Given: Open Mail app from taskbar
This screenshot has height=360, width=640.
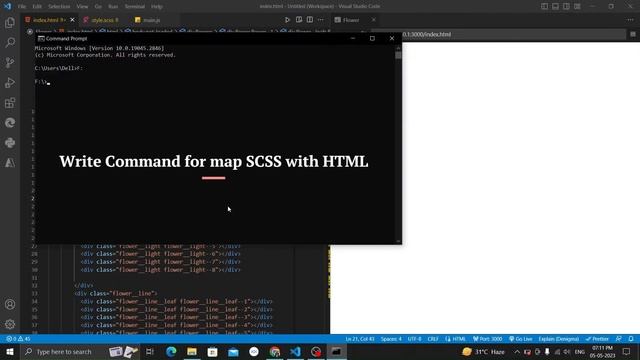Looking at the screenshot, I should pos(233,351).
